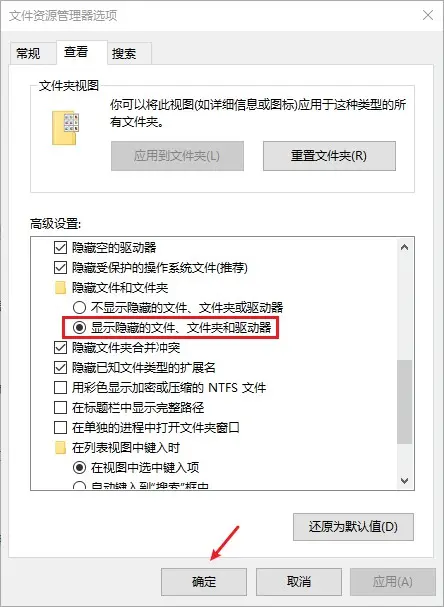Screen dimensions: 444x607
Task: Click the scrollbar down arrow
Action: (405, 481)
